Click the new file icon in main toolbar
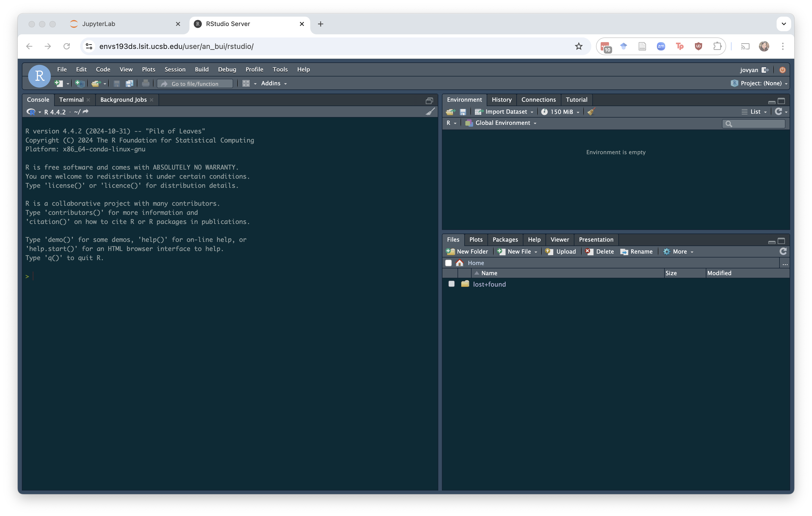 pyautogui.click(x=59, y=83)
